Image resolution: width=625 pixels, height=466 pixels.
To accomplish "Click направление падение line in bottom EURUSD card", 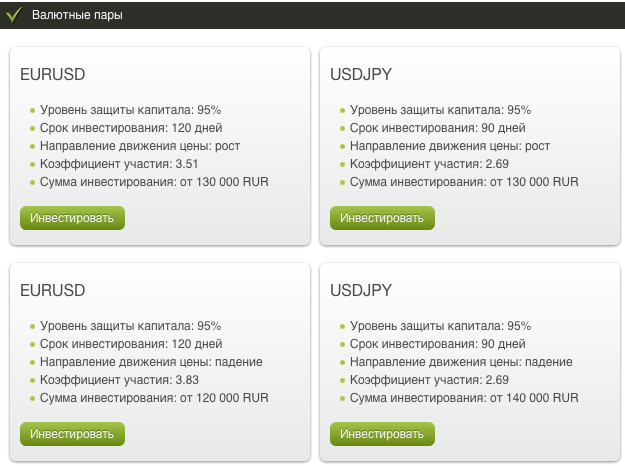I will [x=151, y=362].
